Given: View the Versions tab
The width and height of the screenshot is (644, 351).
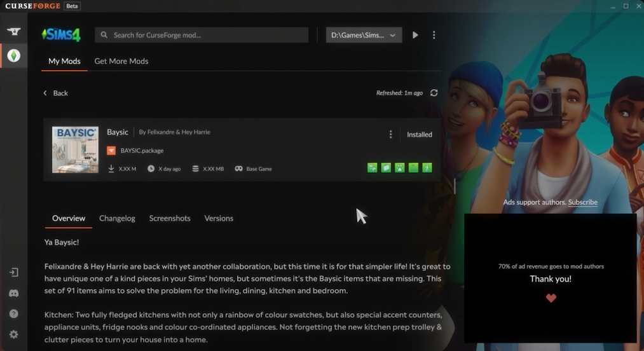Looking at the screenshot, I should [x=219, y=218].
